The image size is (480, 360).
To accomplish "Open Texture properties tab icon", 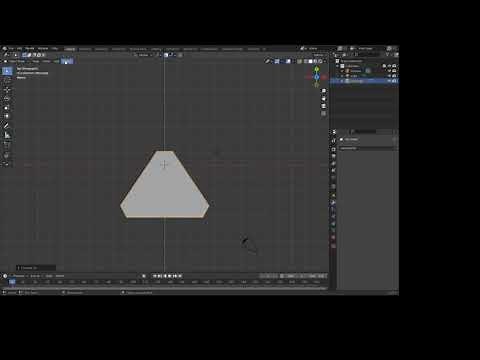I will 334,246.
